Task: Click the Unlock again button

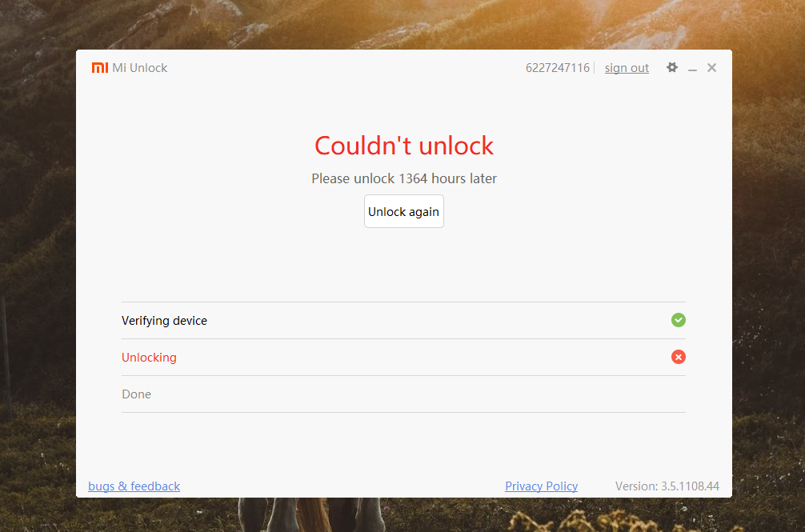Action: [x=404, y=211]
